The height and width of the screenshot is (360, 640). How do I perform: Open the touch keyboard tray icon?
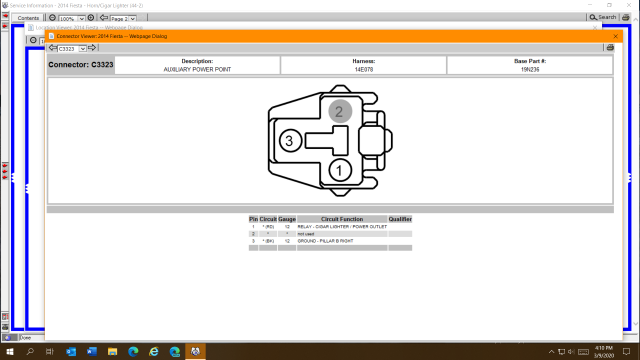click(584, 351)
